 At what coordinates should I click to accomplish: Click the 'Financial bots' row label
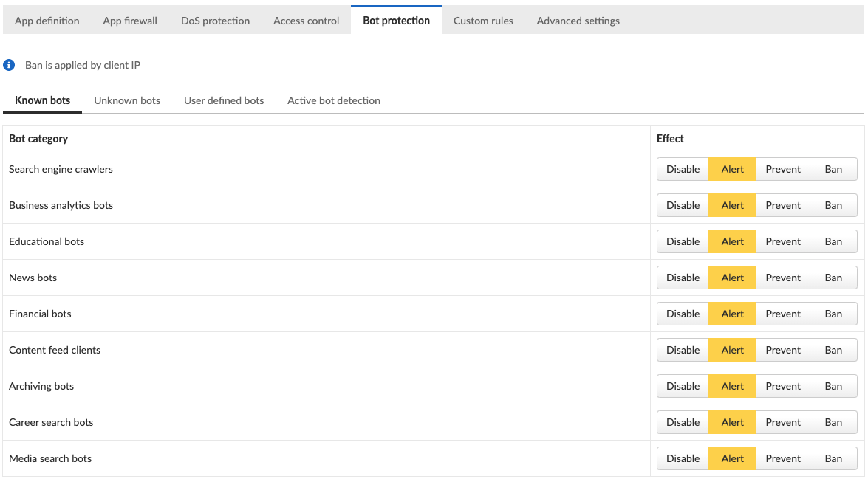coord(40,314)
